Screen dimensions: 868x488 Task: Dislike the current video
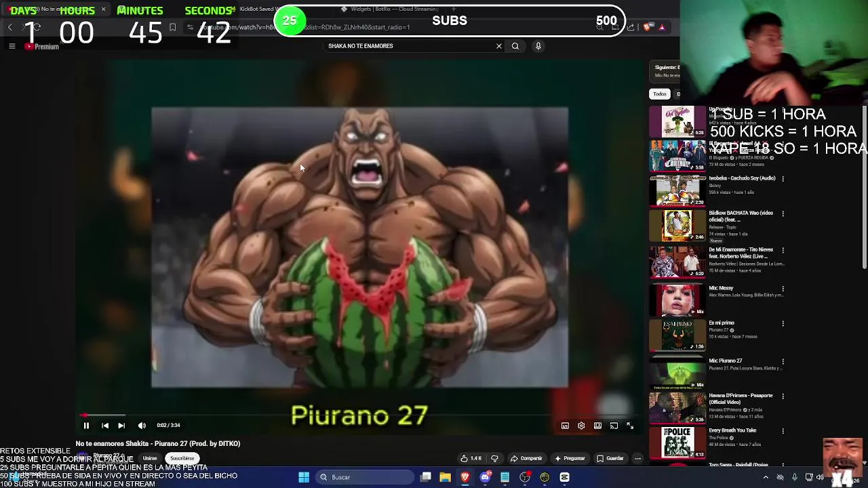pyautogui.click(x=494, y=458)
